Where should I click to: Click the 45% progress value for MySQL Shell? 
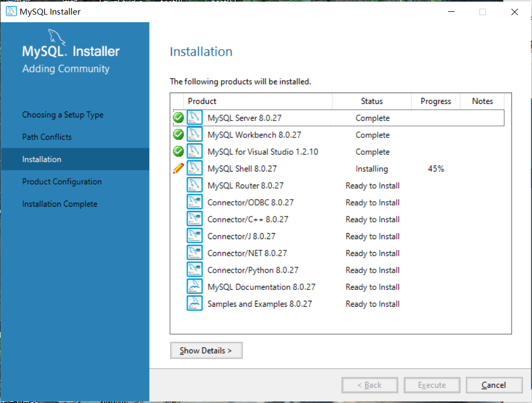436,169
